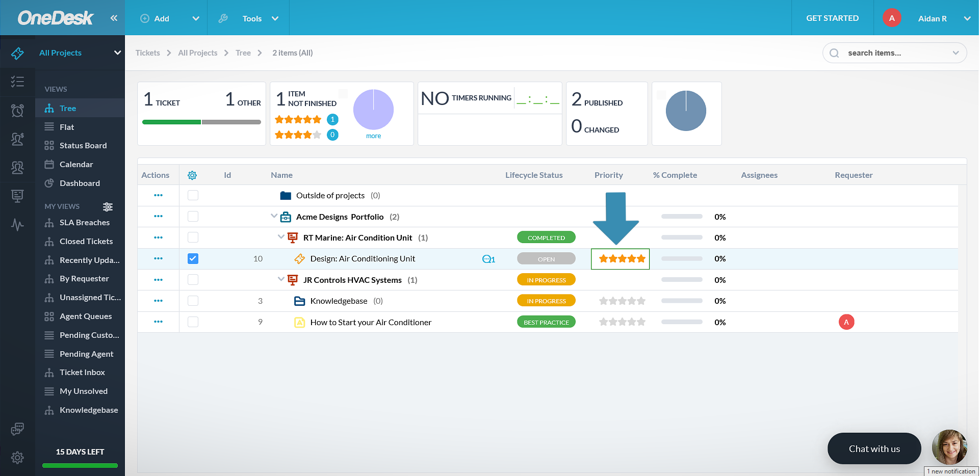
Task: Uncheck the Design: Air Conditioning Unit checkbox
Action: [193, 258]
